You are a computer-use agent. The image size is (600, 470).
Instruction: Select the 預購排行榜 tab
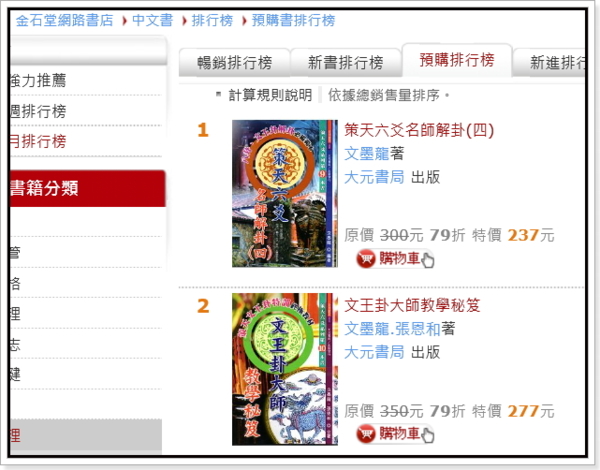457,60
